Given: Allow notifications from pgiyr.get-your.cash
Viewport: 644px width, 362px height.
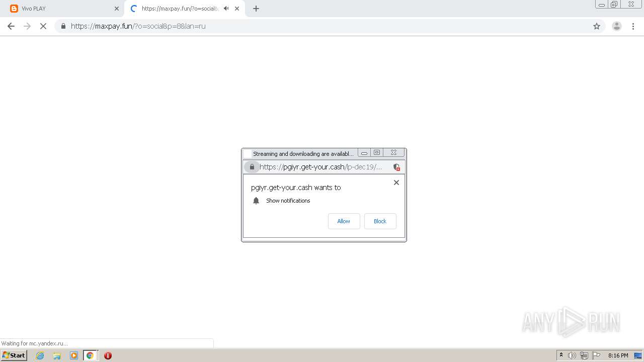Looking at the screenshot, I should click(344, 221).
